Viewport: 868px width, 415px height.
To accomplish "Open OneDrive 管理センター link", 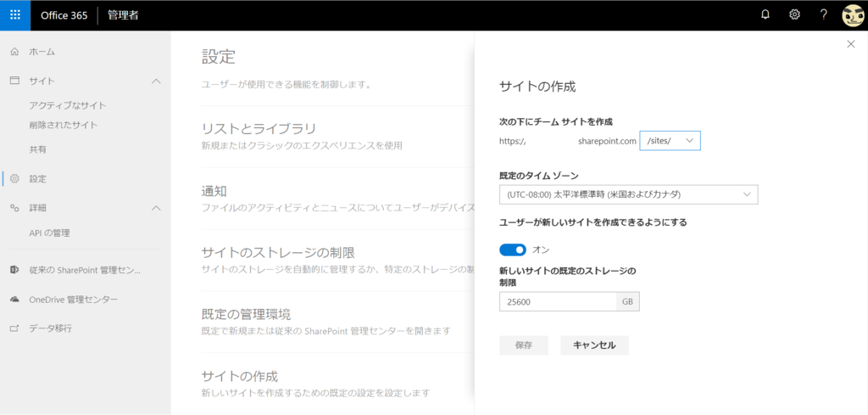I will tap(74, 300).
